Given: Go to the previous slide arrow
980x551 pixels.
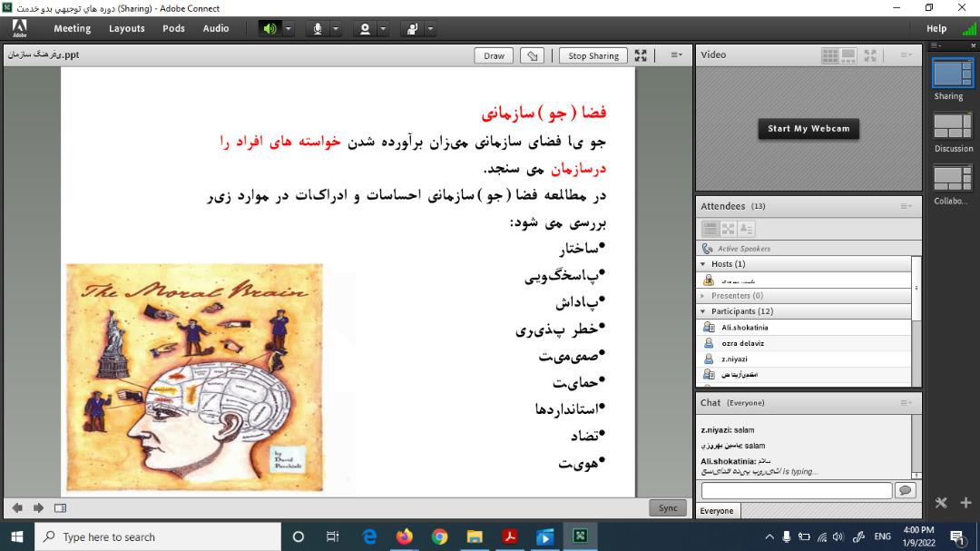Looking at the screenshot, I should pos(17,507).
